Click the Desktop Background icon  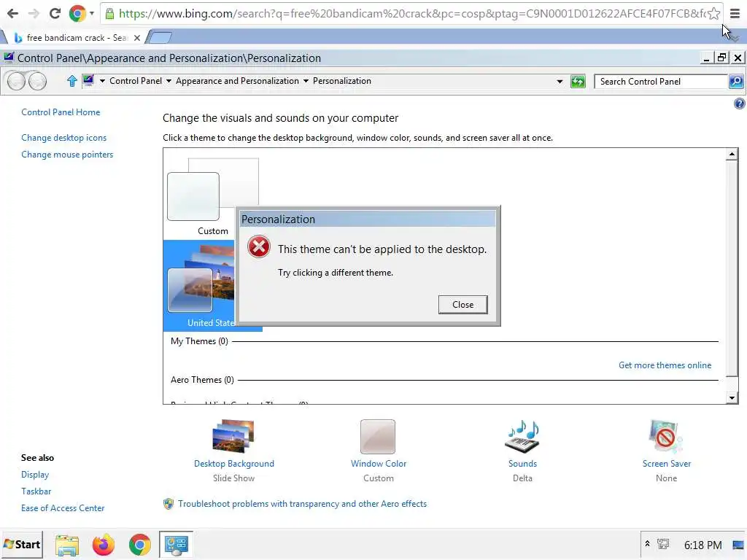(x=233, y=436)
